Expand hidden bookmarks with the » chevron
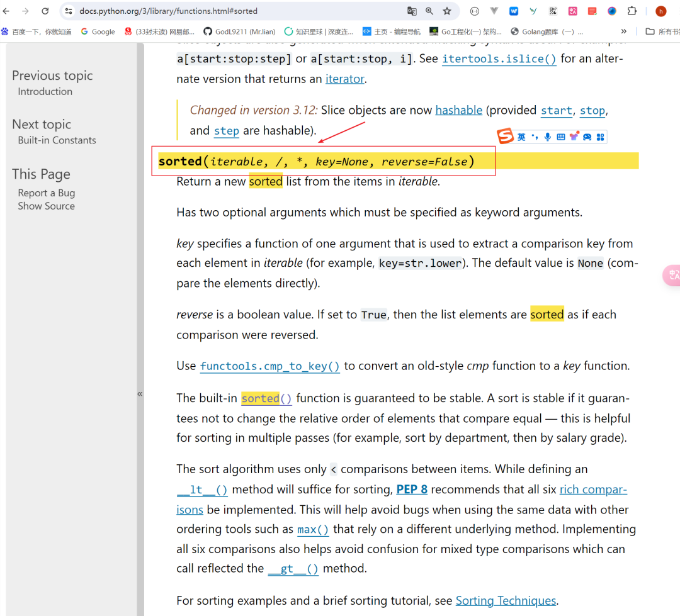The image size is (680, 616). click(x=623, y=31)
